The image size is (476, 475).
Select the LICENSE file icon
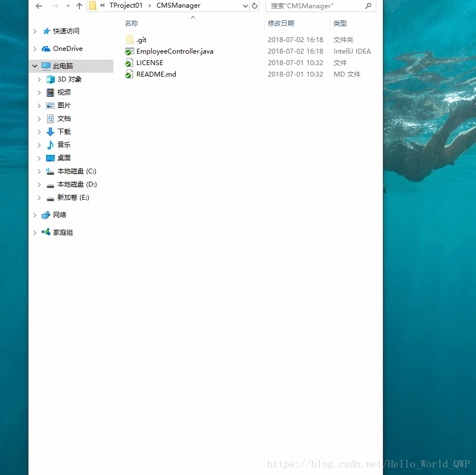[x=129, y=63]
